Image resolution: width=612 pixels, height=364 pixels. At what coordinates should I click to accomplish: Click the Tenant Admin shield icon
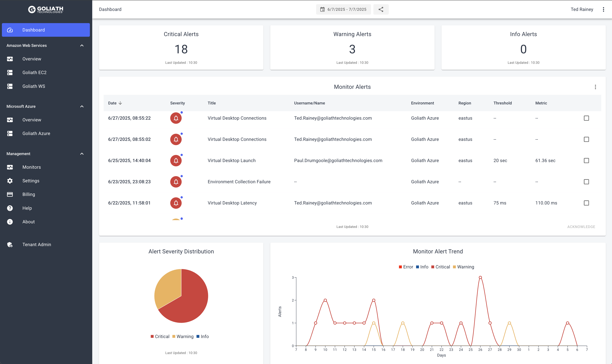10,245
